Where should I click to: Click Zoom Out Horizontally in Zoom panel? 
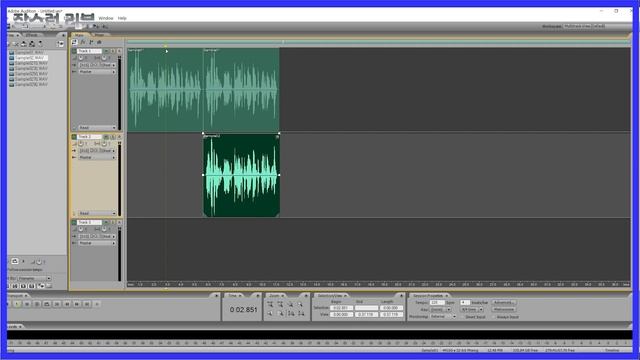click(x=280, y=304)
